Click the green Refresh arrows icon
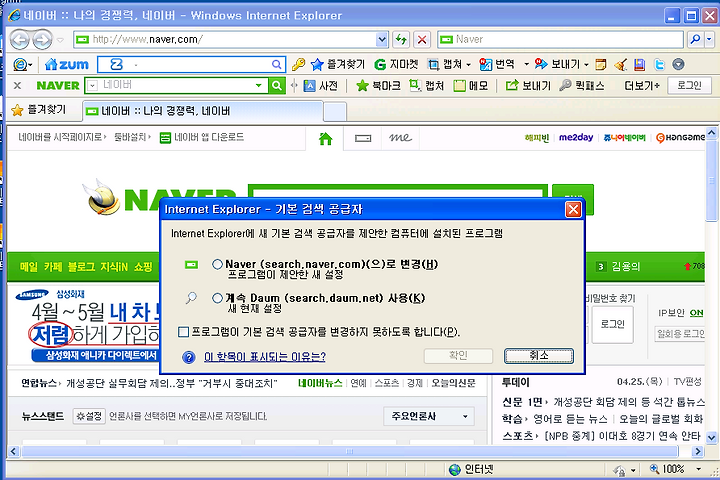This screenshot has height=480, width=720. point(401,40)
